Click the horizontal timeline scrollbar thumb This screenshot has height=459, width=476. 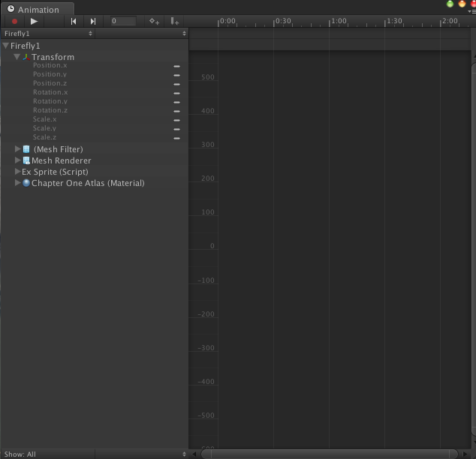coord(330,454)
